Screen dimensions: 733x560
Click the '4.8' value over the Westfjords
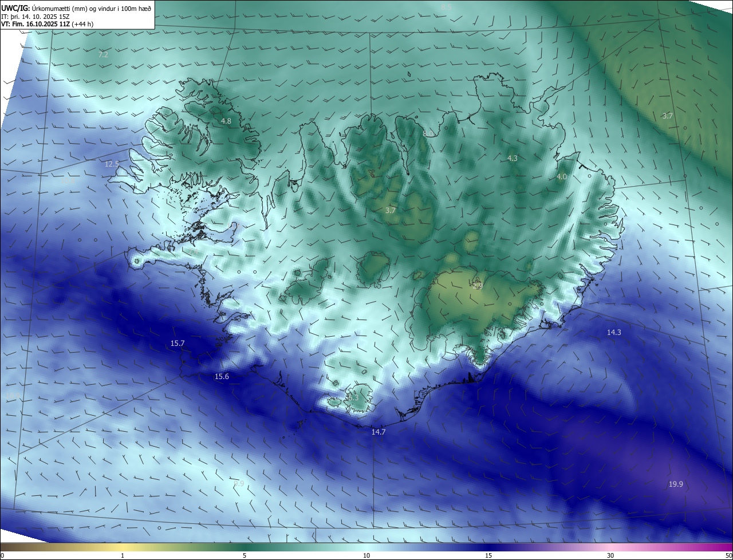tap(226, 121)
